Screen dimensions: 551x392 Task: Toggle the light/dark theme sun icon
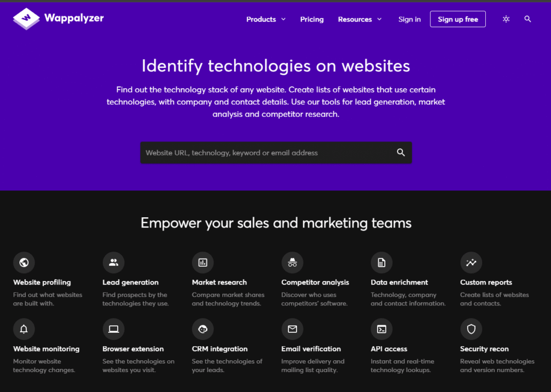(506, 19)
